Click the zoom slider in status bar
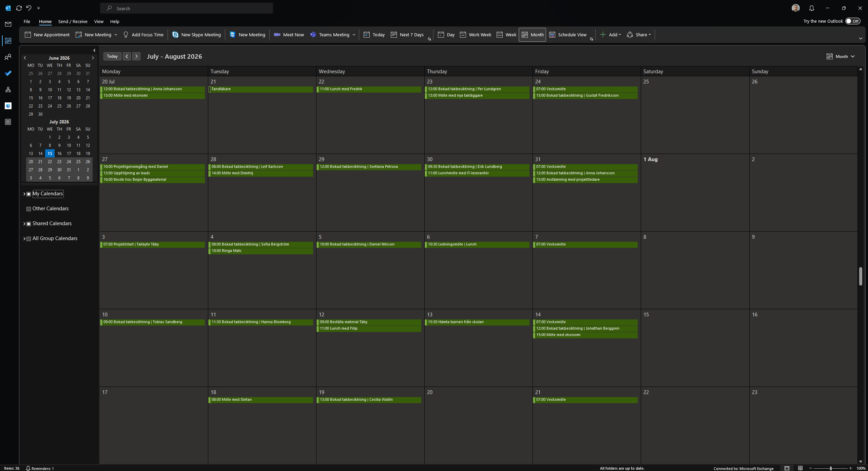This screenshot has height=471, width=868. click(x=831, y=468)
